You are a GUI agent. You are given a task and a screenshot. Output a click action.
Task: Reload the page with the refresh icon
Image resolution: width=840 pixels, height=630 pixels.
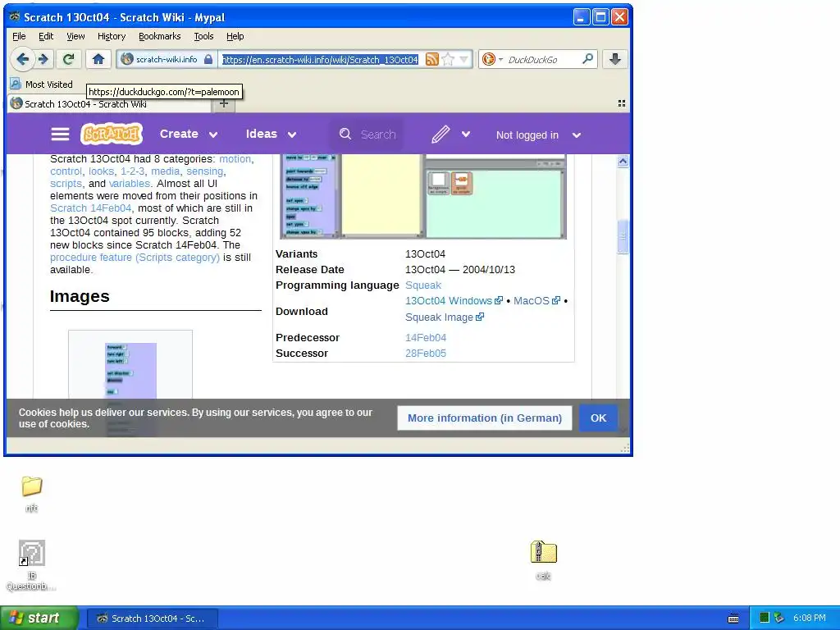pyautogui.click(x=69, y=59)
